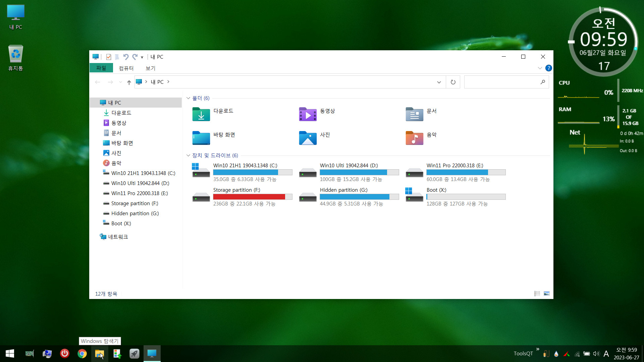Open the 보기 ribbon tab

(151, 68)
